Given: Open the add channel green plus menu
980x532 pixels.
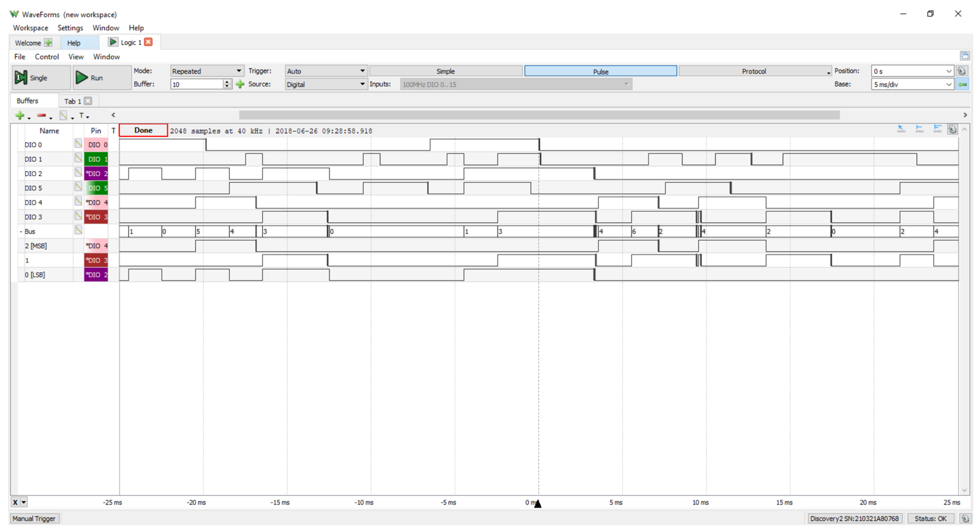Looking at the screenshot, I should (20, 116).
